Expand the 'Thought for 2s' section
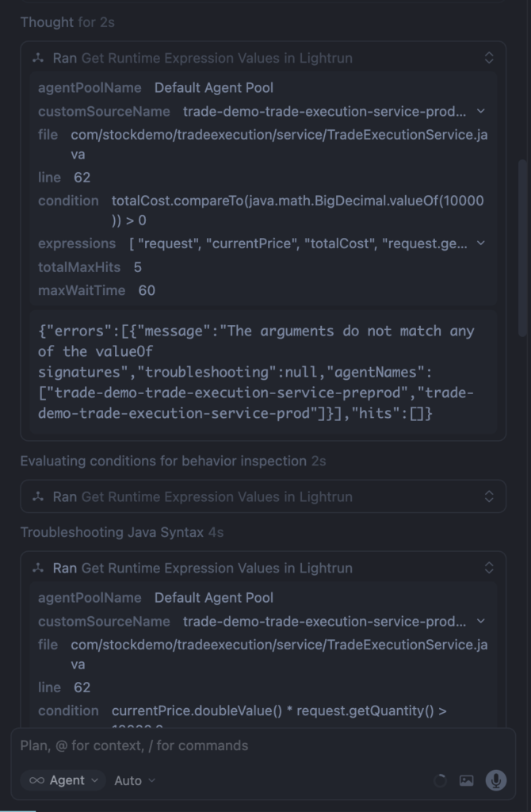Viewport: 531px width, 812px height. point(67,22)
